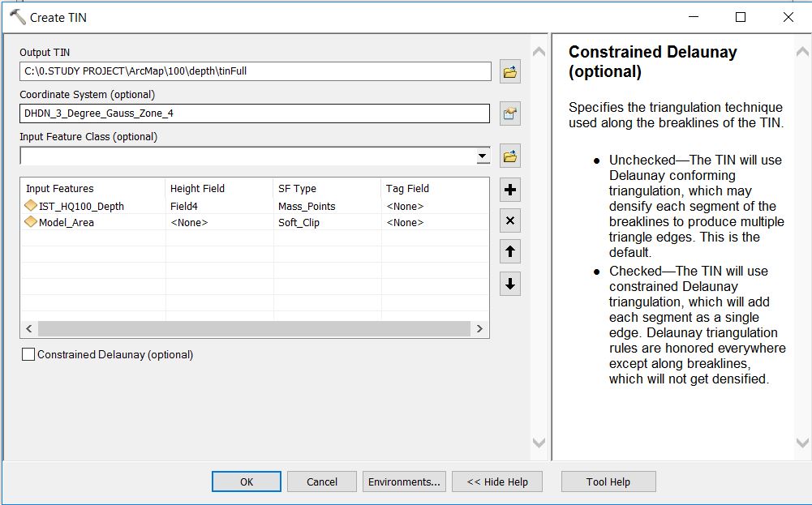This screenshot has height=505, width=812.
Task: Click Model_Area Tag Field <None> cell
Action: (435, 222)
